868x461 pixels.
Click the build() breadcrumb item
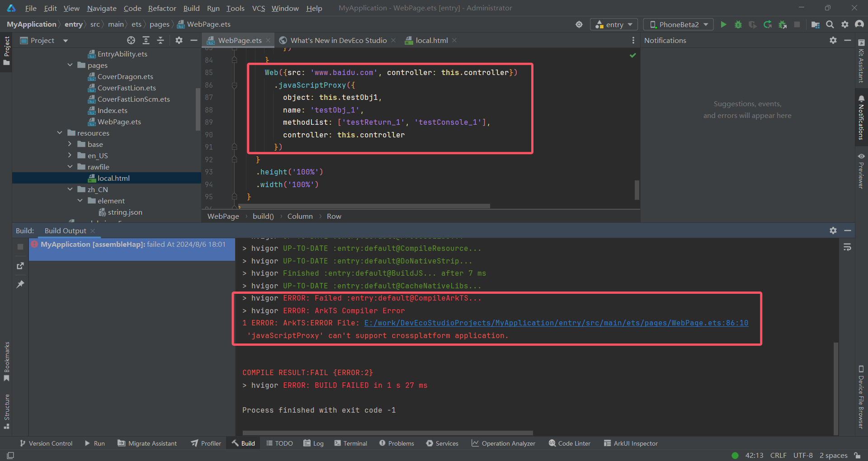(263, 216)
